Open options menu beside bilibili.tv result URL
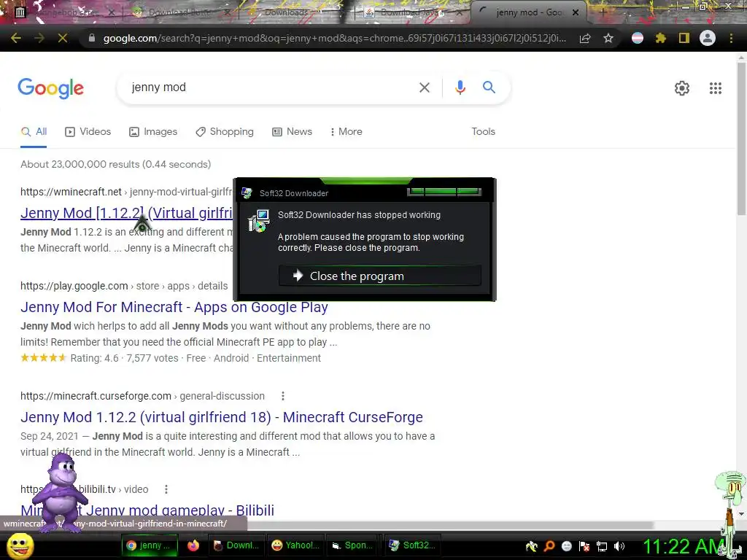 [x=166, y=489]
